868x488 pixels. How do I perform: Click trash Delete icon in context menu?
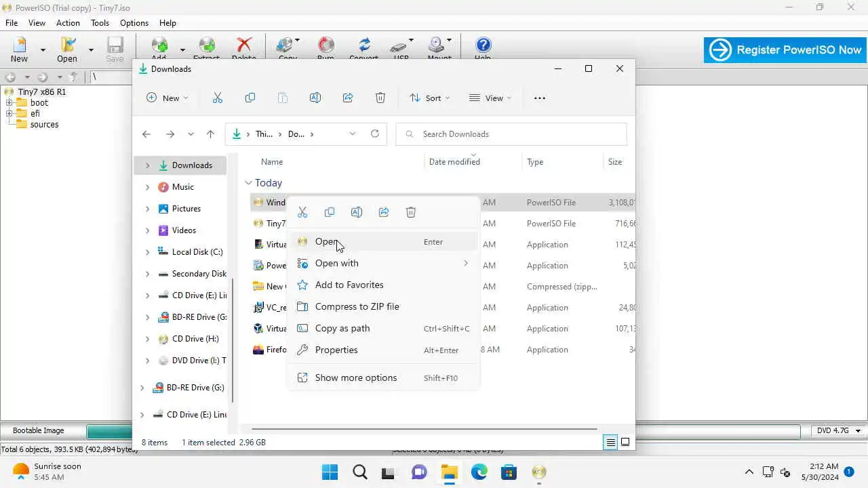(411, 212)
